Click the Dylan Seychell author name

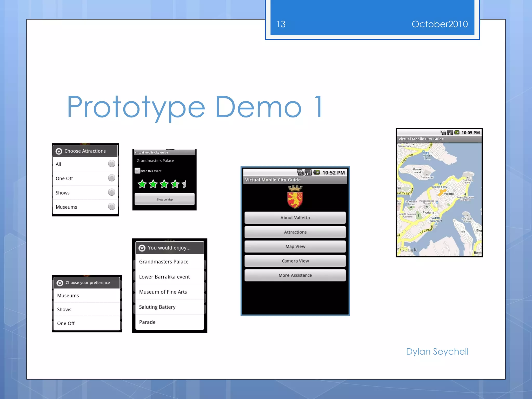[x=437, y=351]
